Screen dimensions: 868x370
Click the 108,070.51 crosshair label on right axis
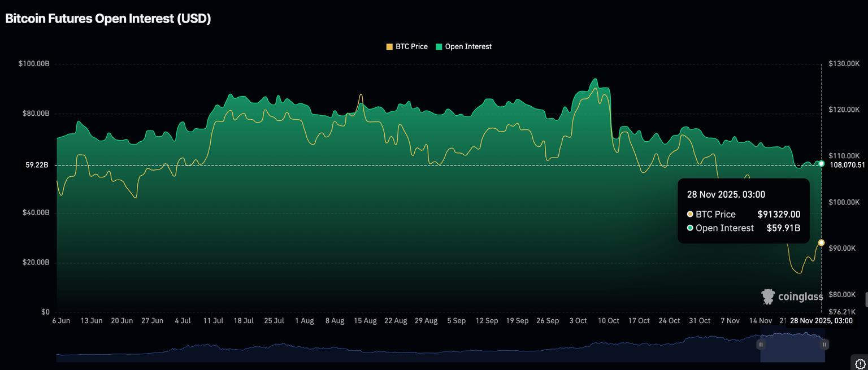(847, 165)
